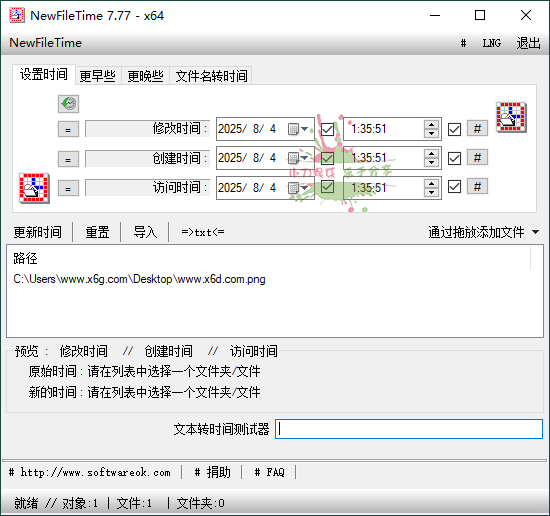Screen dimensions: 550x516
Task: Click the = button for 创建时间 row
Action: 68,159
